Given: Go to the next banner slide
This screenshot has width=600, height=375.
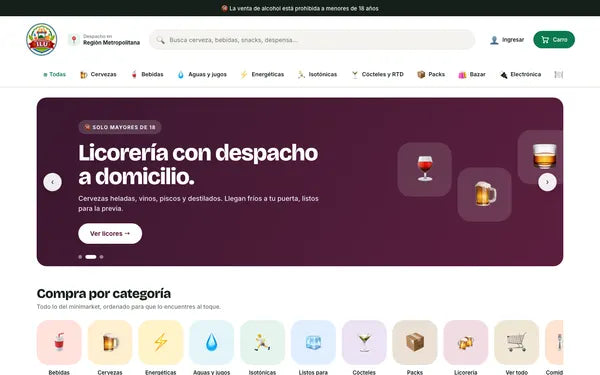Looking at the screenshot, I should 547,182.
